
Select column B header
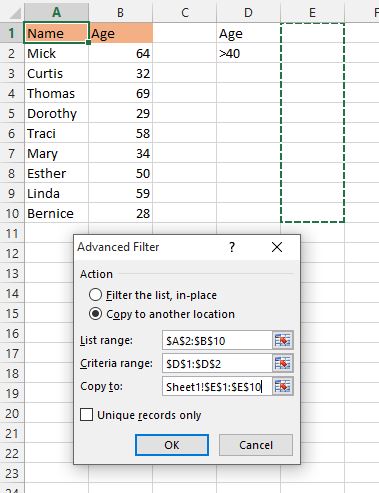tap(120, 13)
